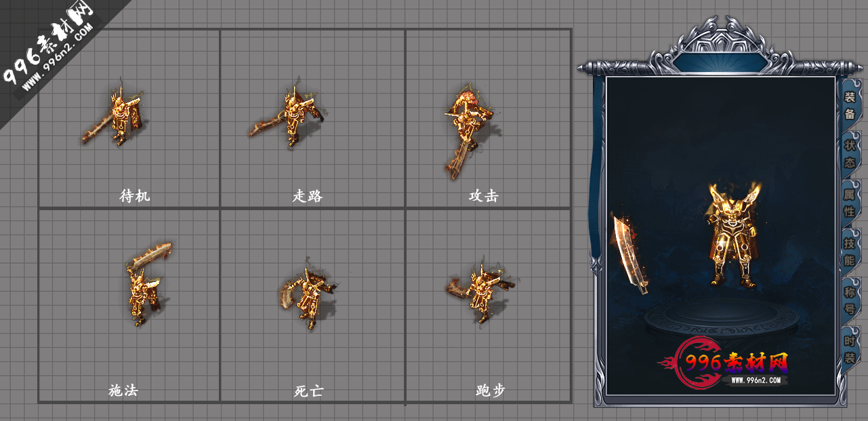Open the 属性 attributes tab
The height and width of the screenshot is (421, 868).
coord(850,203)
